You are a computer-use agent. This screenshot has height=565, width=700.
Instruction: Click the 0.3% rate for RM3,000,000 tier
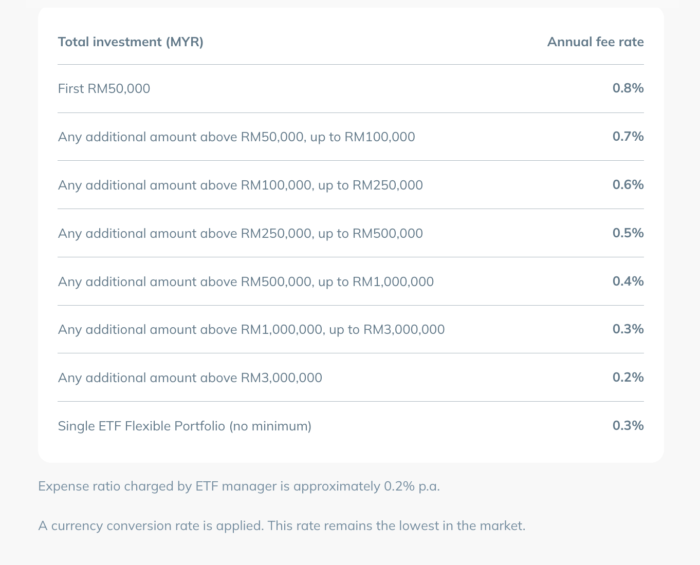(x=628, y=329)
